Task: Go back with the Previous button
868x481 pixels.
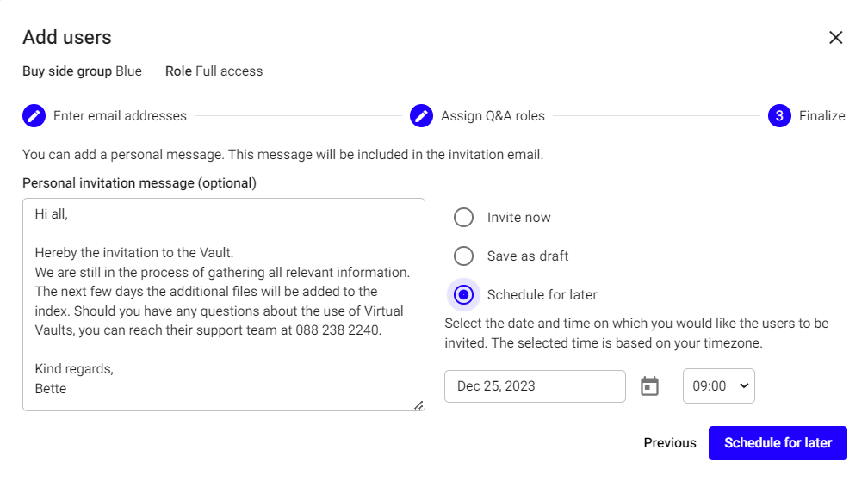Action: [x=670, y=443]
